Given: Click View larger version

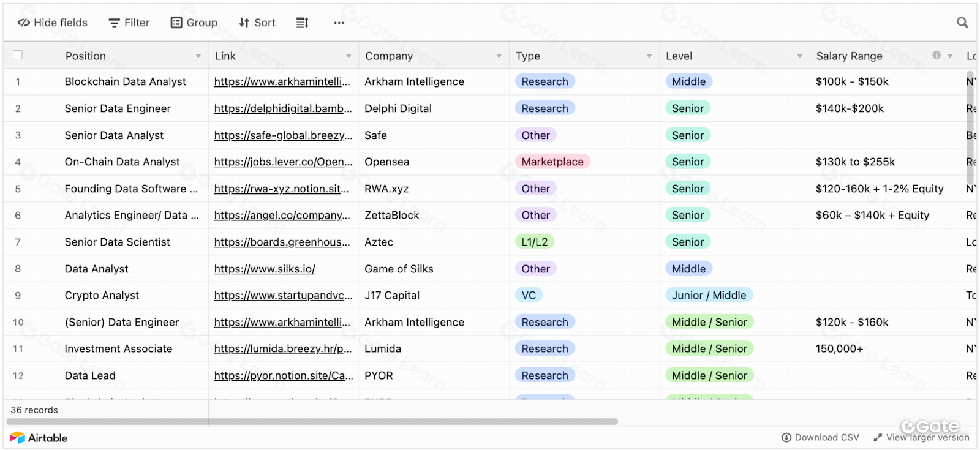Looking at the screenshot, I should pos(921,437).
